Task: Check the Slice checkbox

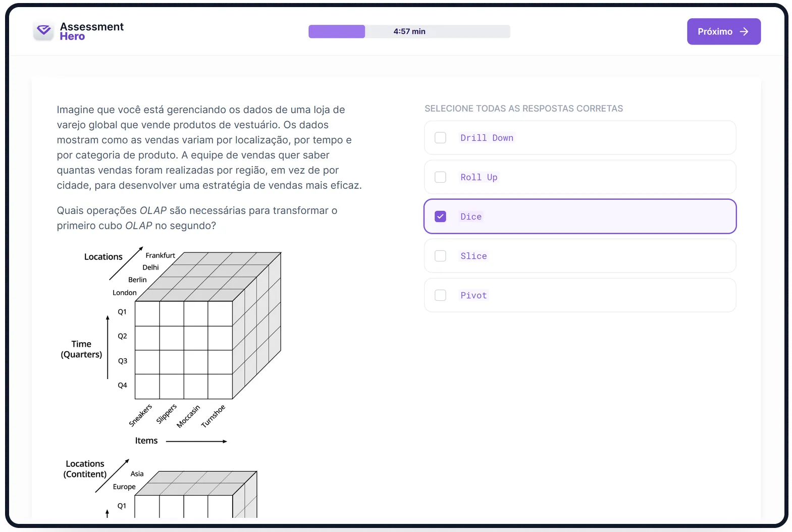Action: click(x=441, y=256)
